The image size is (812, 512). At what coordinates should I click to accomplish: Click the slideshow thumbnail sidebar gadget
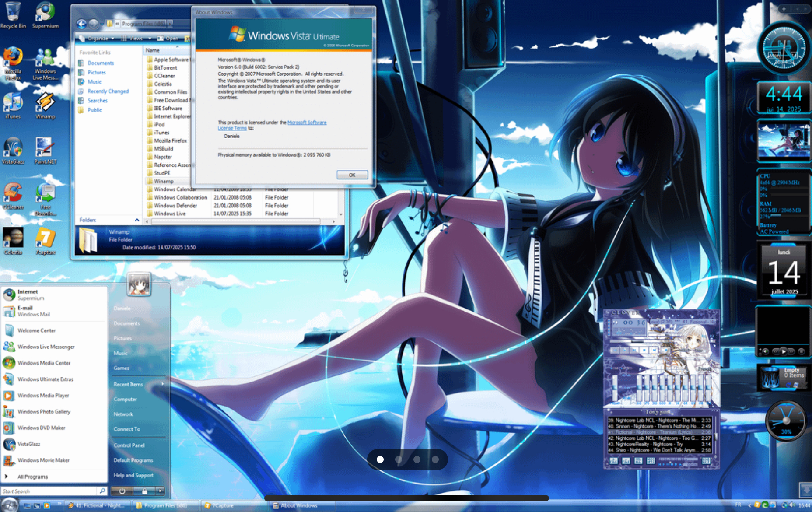784,141
